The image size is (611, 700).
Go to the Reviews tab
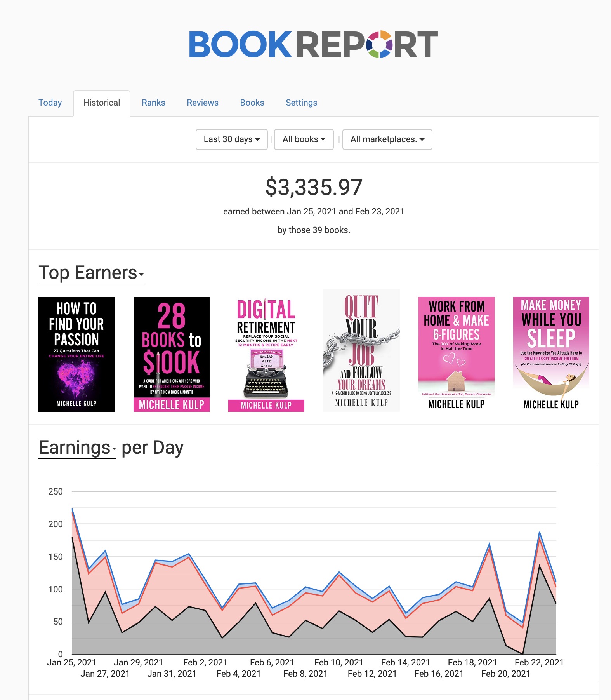coord(203,103)
